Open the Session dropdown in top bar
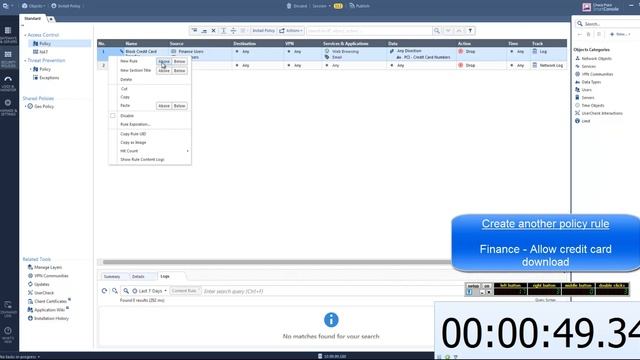The height and width of the screenshot is (360, 640). [322, 6]
